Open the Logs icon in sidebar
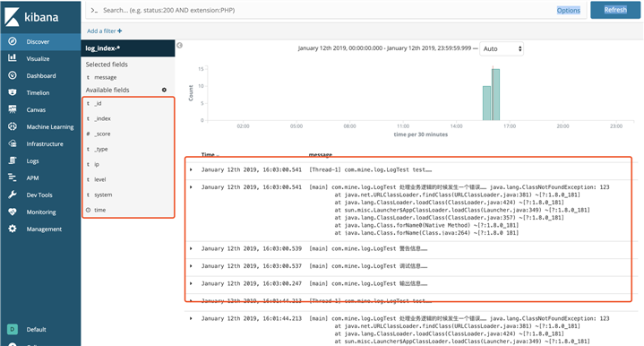The image size is (644, 346). (13, 160)
